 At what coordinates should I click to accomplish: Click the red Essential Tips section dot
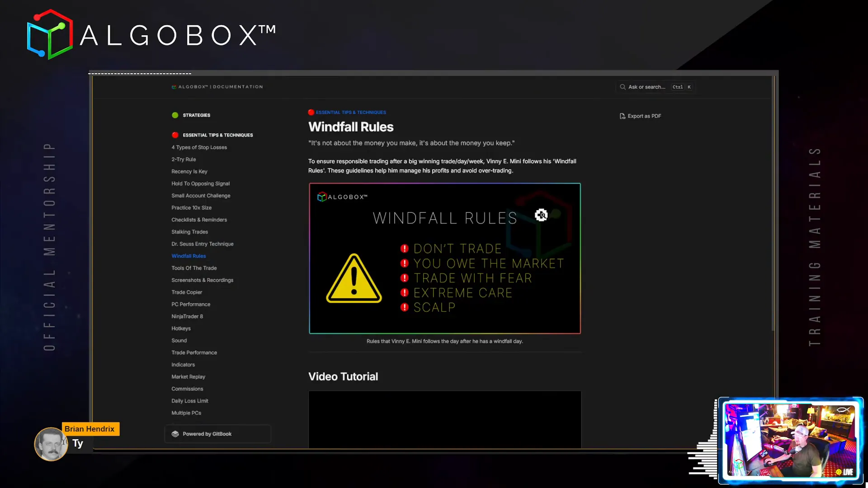click(x=175, y=135)
